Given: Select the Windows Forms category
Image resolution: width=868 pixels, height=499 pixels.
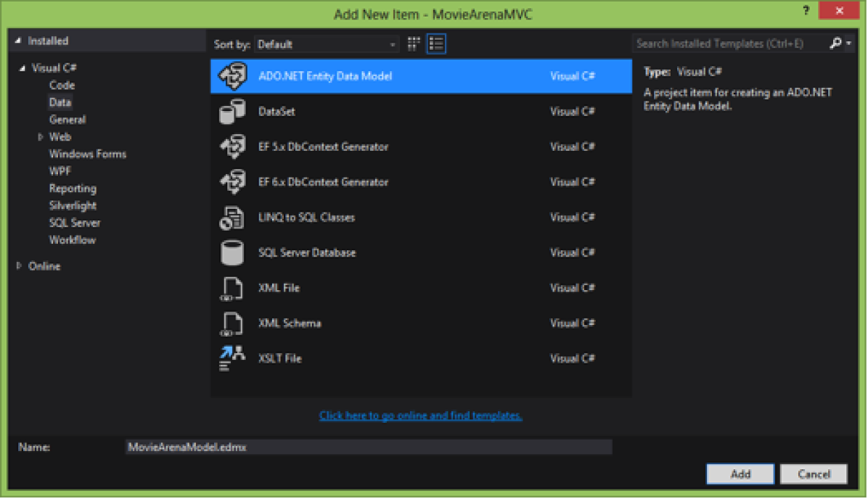Looking at the screenshot, I should tap(88, 154).
